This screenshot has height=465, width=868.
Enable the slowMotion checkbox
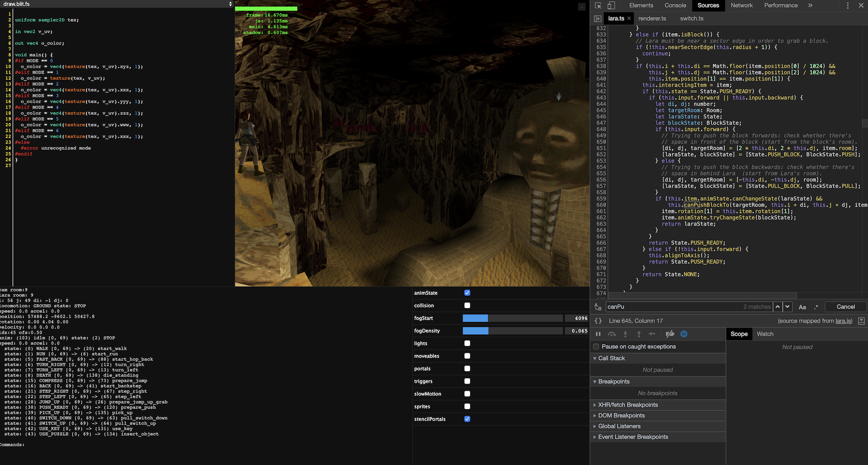click(x=467, y=394)
